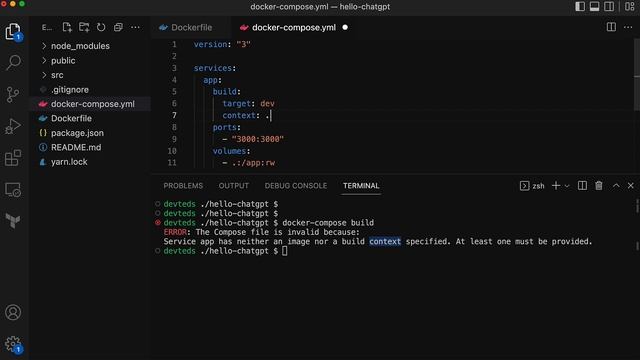Open editor more actions menu

pyautogui.click(x=628, y=27)
